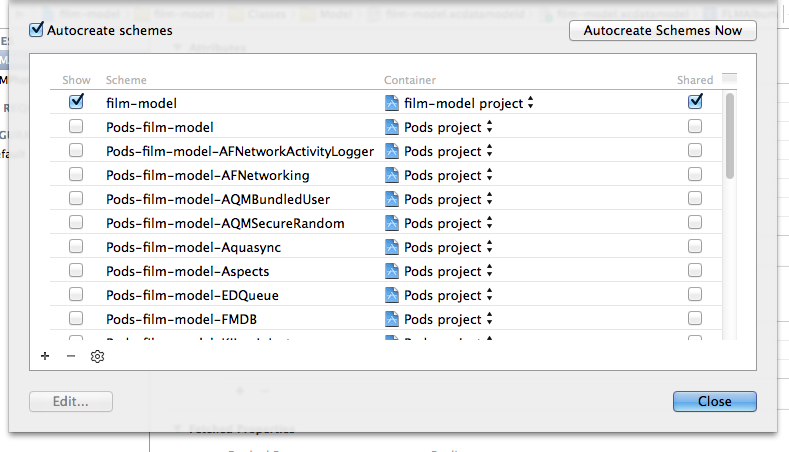Enable Show for Pods-film-model-AFNetworking
Viewport: 789px width, 452px height.
click(76, 174)
